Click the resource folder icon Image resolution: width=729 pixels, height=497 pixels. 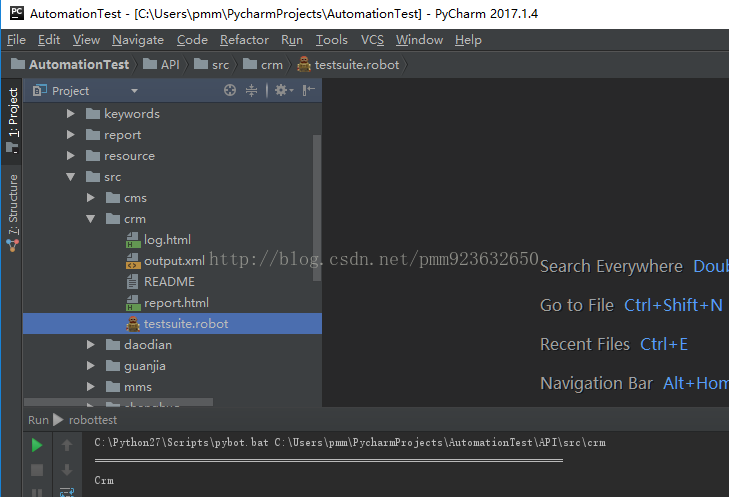93,155
